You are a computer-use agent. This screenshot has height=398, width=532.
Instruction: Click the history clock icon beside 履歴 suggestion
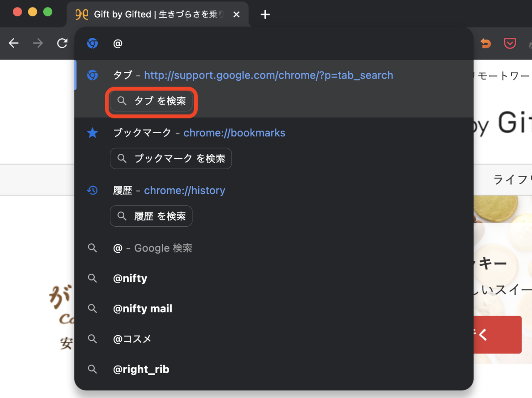pyautogui.click(x=92, y=190)
